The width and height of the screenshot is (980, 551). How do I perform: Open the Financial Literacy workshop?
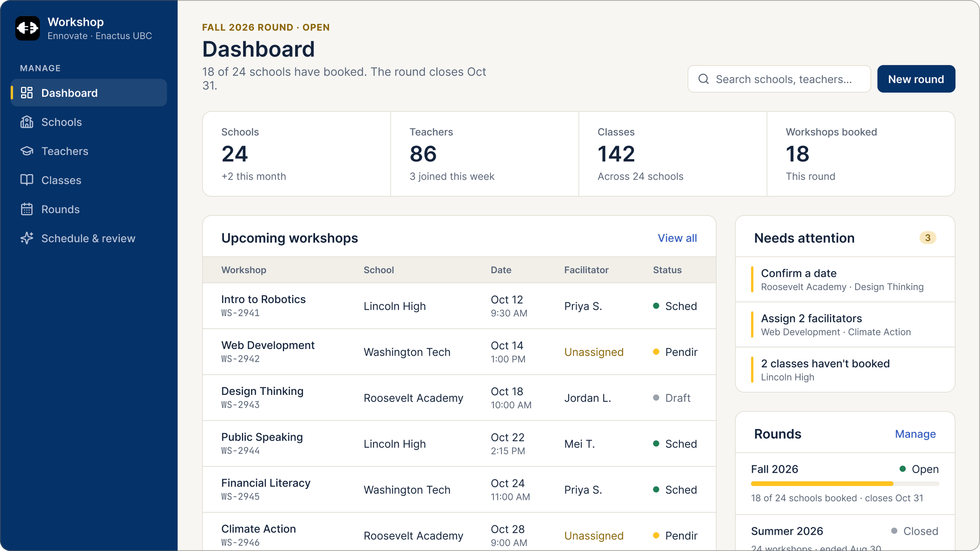(x=459, y=490)
